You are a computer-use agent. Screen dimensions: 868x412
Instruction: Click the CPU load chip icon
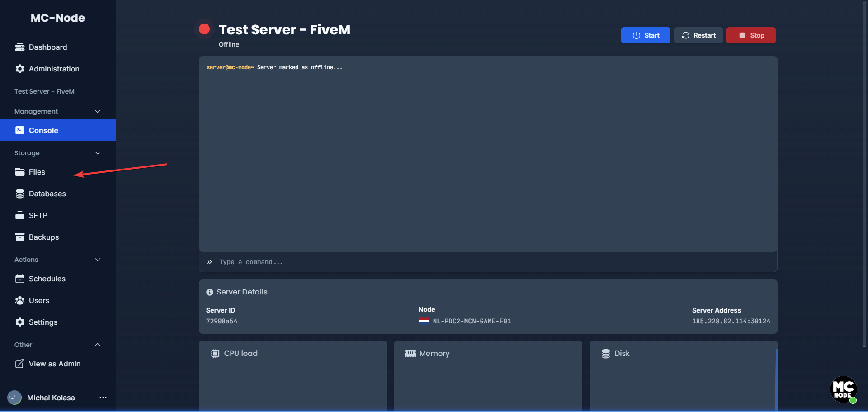(x=215, y=354)
